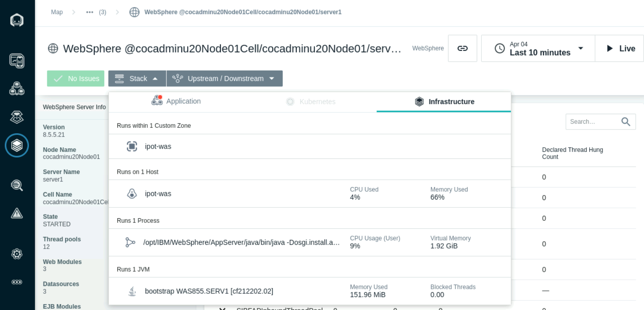Open the Last 10 minutes time dropdown

pos(538,48)
